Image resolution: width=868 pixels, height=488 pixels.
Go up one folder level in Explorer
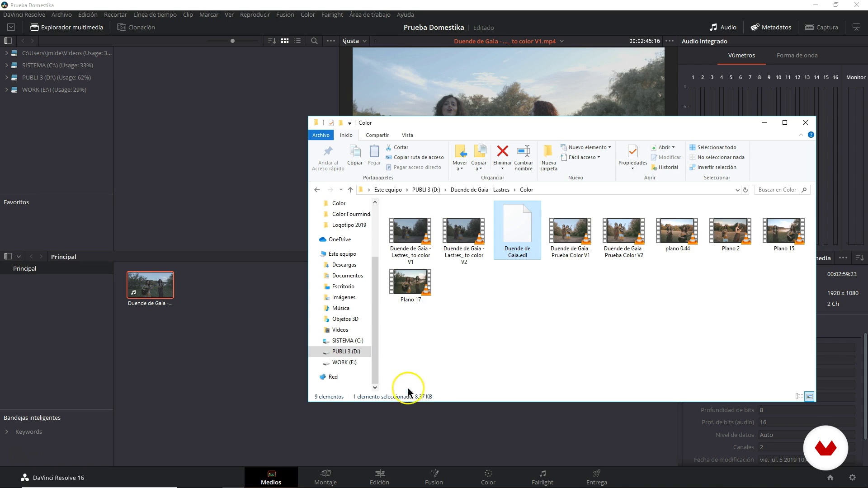coord(350,190)
